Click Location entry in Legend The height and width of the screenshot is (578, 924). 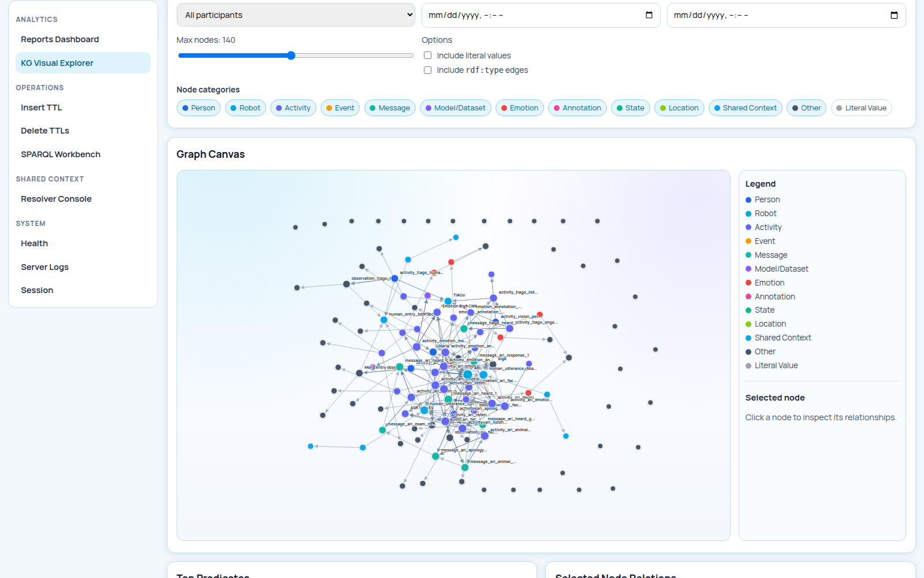click(x=766, y=324)
